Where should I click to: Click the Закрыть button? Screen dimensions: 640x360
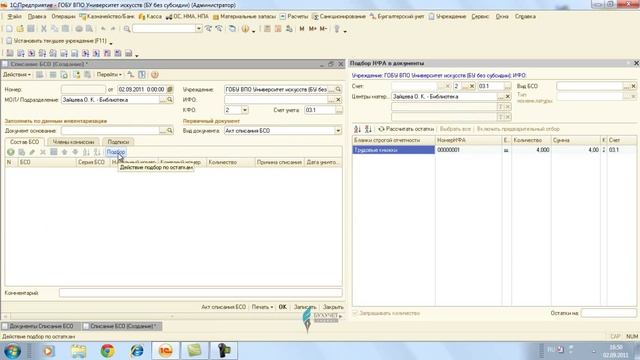(333, 307)
